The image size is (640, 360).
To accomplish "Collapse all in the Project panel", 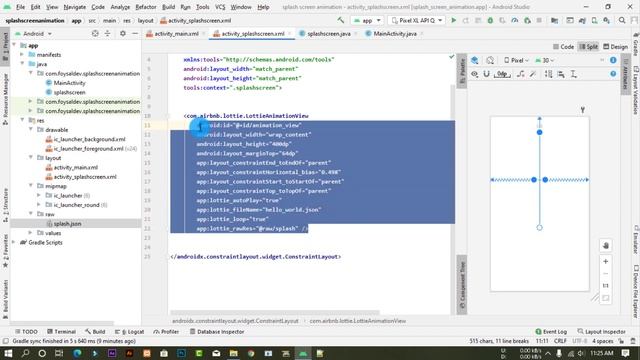I will pos(107,33).
